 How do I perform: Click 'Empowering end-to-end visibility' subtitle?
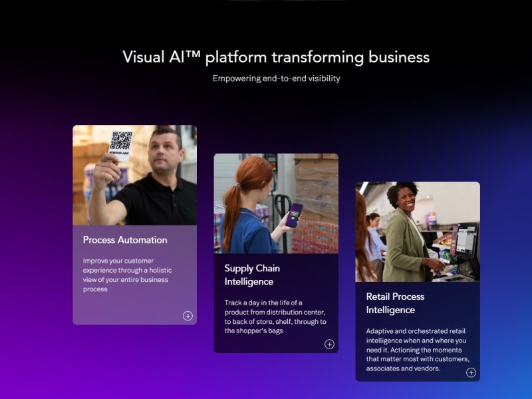(276, 78)
